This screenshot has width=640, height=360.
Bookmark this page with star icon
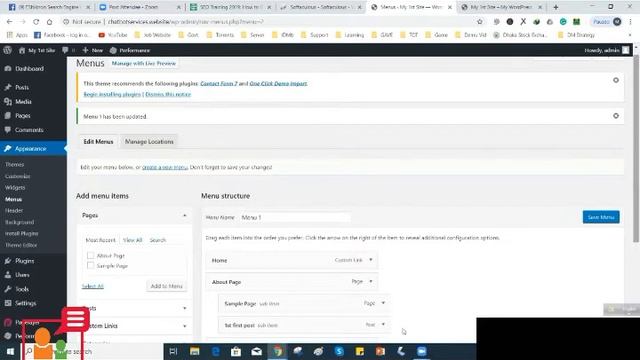tap(480, 22)
